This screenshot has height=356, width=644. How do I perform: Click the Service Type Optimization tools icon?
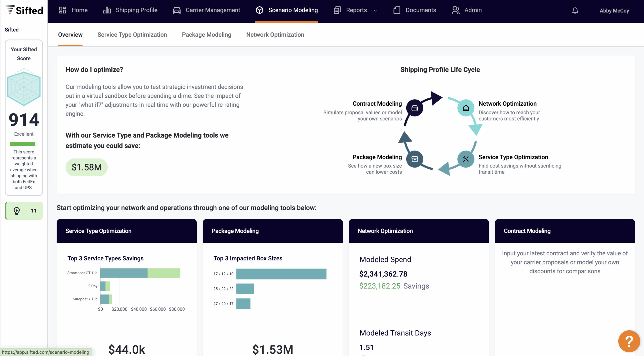(466, 159)
